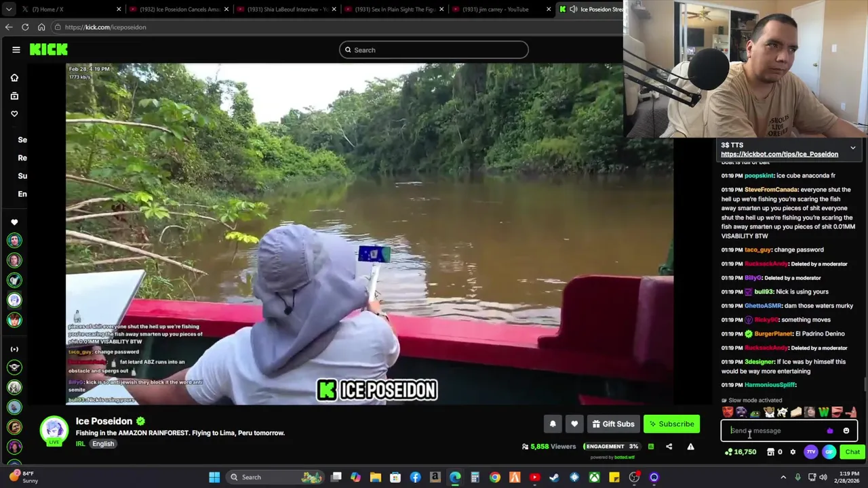Open the GIF picker button

tap(829, 452)
